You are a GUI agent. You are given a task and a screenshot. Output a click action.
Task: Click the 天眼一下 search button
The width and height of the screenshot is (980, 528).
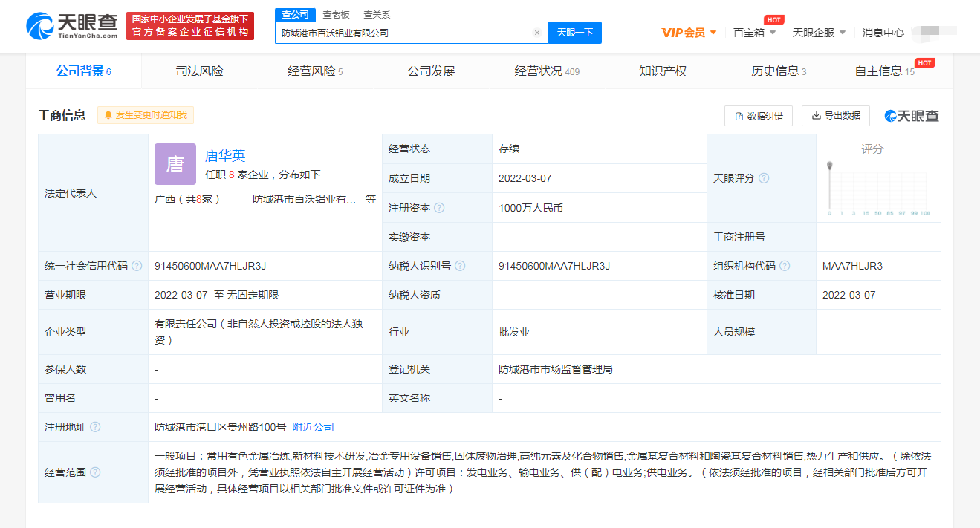(574, 33)
